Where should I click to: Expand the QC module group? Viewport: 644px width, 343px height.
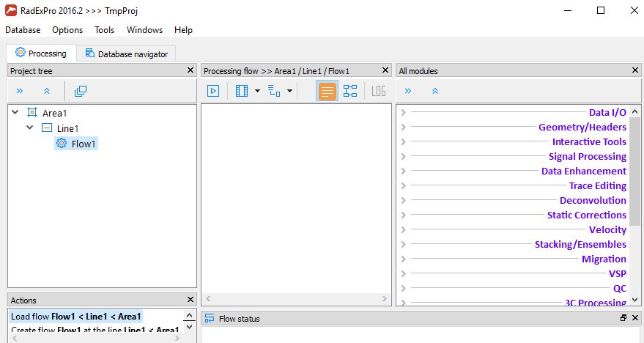pyautogui.click(x=403, y=288)
